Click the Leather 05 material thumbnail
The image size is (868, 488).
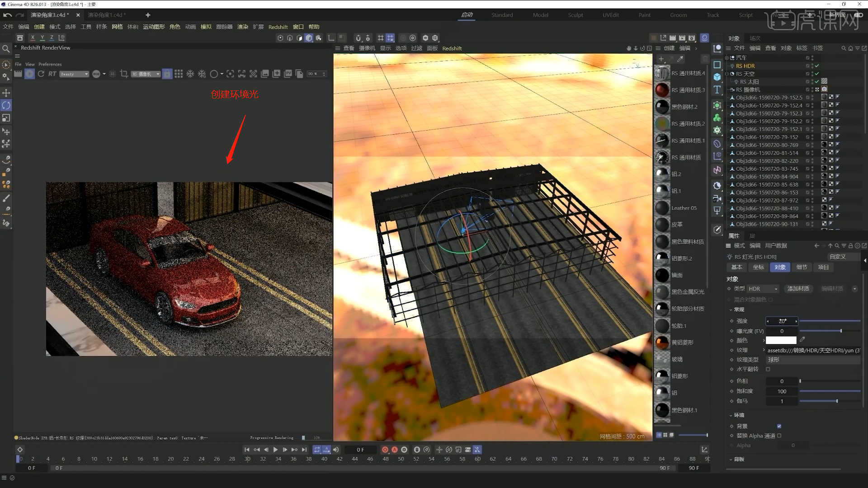tap(662, 208)
